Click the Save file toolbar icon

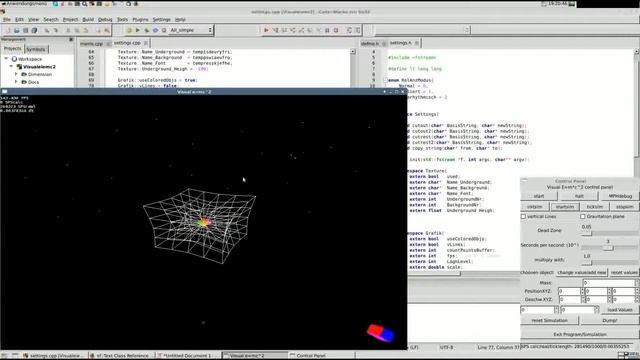25,30
